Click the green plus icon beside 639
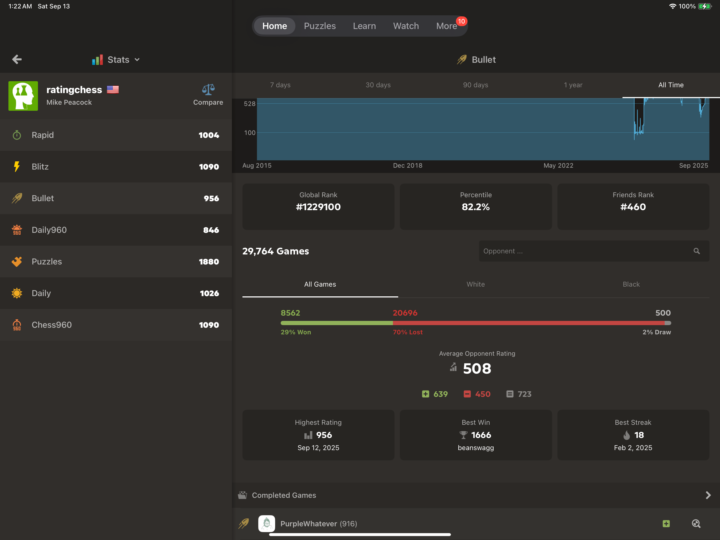 [425, 394]
